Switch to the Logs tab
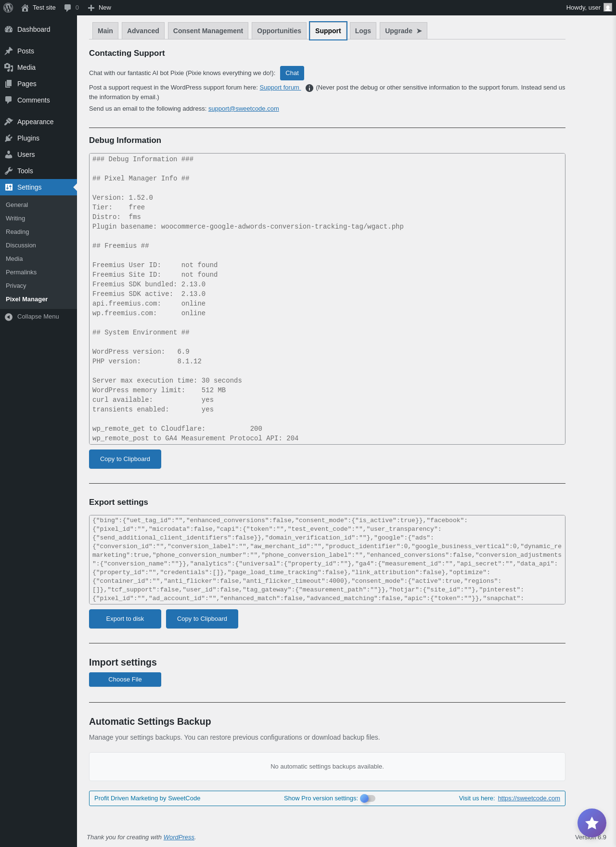Viewport: 616px width, 847px height. (x=363, y=31)
